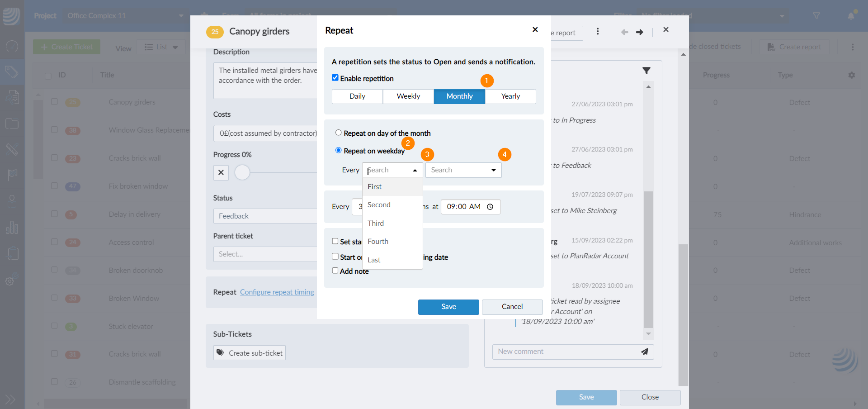868x409 pixels.
Task: Tick the Add note checkbox
Action: click(335, 271)
